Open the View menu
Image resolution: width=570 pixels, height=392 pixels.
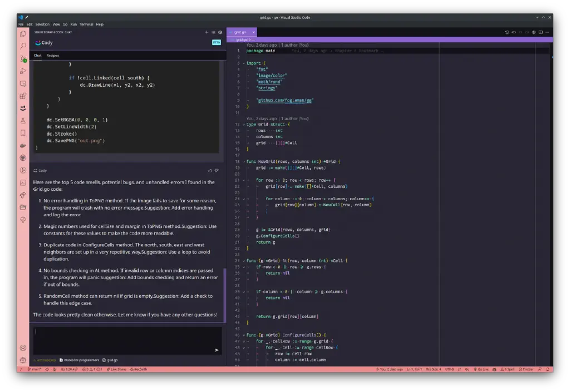(x=56, y=24)
